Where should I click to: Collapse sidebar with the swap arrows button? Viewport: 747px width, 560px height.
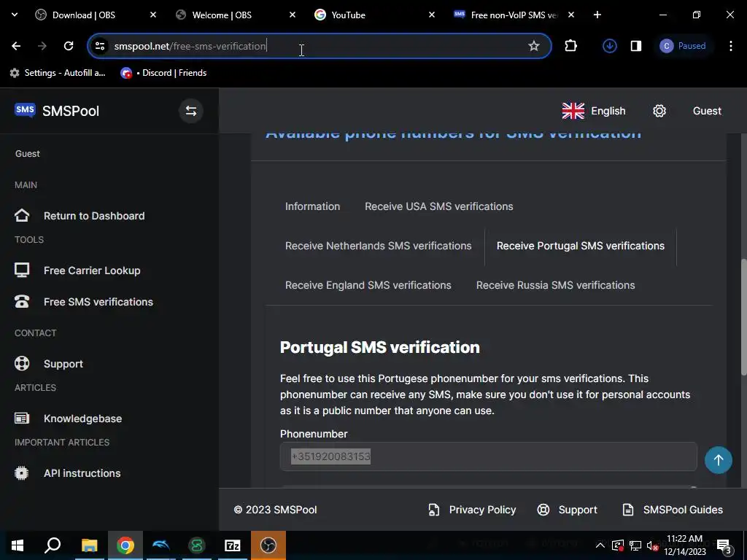[191, 111]
